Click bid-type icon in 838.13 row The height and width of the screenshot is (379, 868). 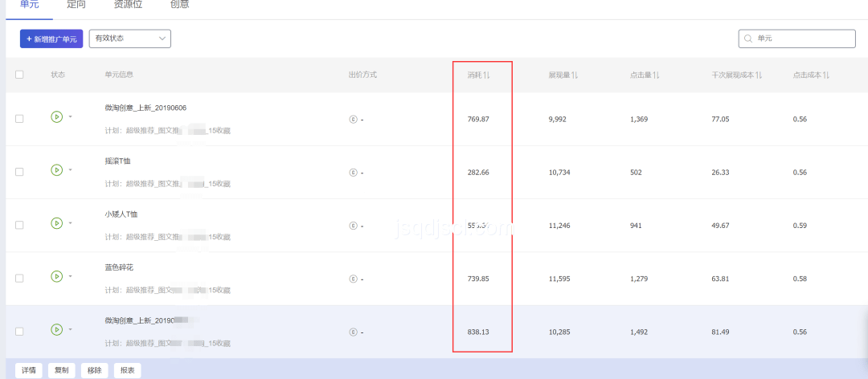click(353, 332)
